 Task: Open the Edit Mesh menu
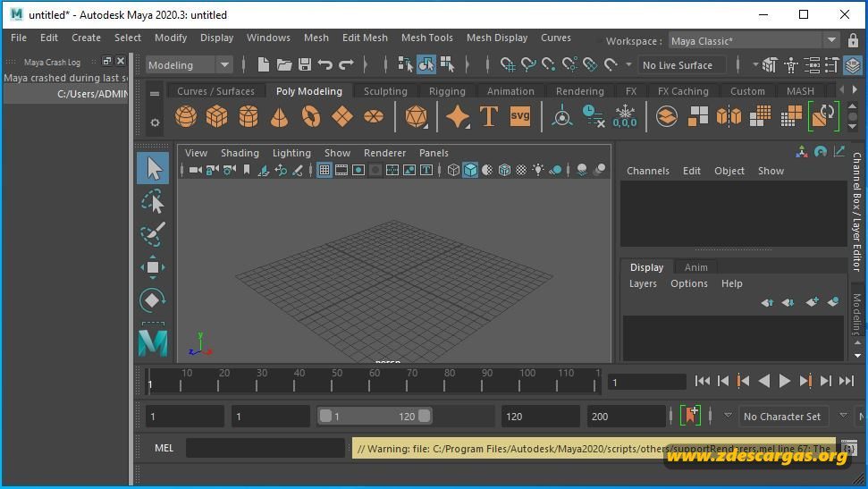pos(365,38)
